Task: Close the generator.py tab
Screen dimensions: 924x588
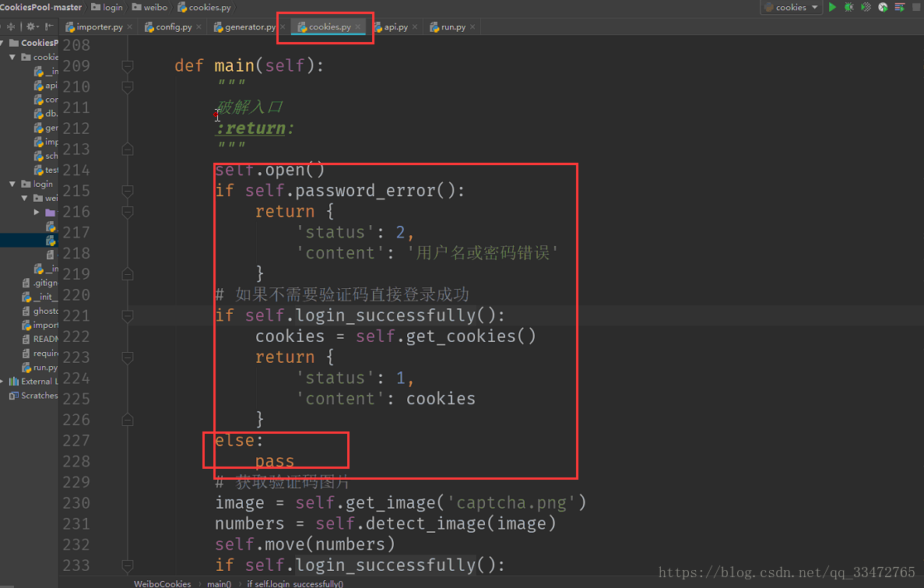Action: (x=283, y=27)
